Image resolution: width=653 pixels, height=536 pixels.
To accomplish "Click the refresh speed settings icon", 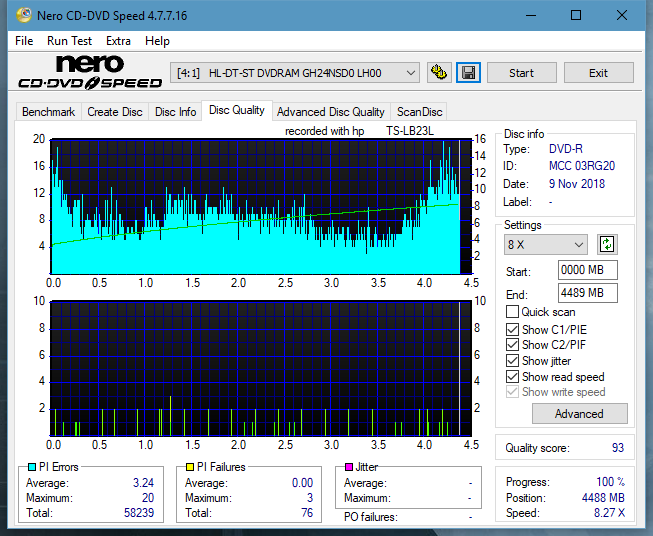I will (x=607, y=244).
